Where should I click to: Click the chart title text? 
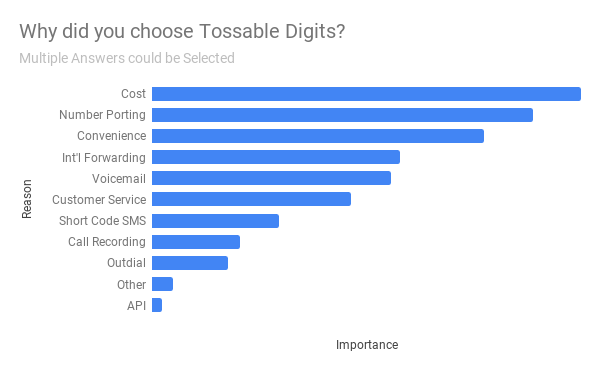(182, 31)
